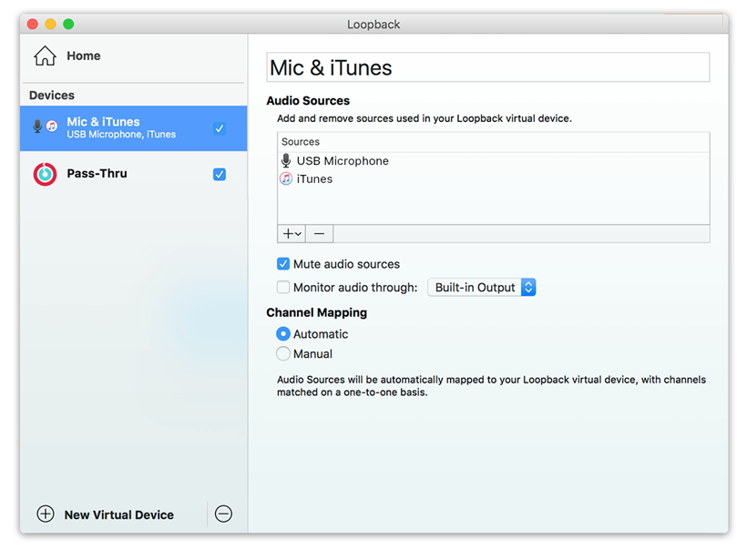The height and width of the screenshot is (560, 747).
Task: Click the Audio Sources heading
Action: point(308,101)
